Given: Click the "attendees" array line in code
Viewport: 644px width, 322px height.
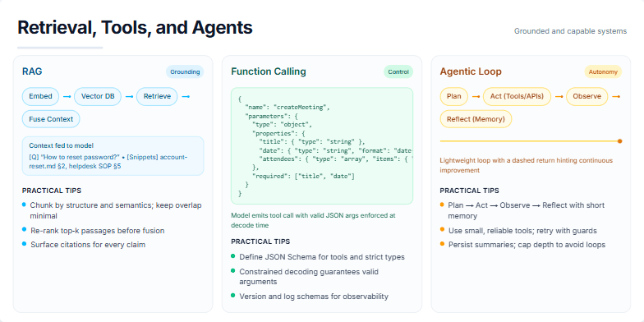Looking at the screenshot, I should click(335, 159).
